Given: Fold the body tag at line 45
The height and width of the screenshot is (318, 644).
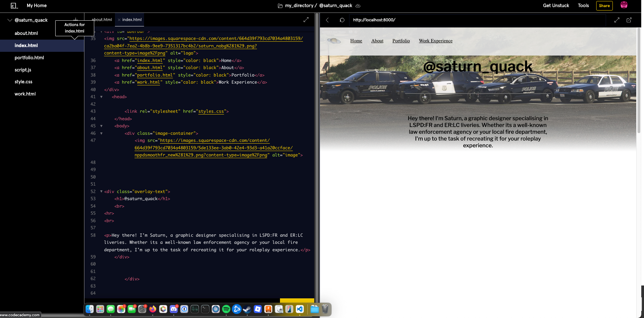Looking at the screenshot, I should click(101, 126).
